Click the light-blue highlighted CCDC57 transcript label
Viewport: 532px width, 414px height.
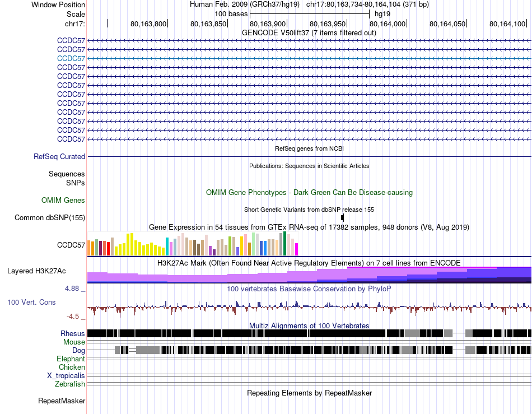point(71,58)
